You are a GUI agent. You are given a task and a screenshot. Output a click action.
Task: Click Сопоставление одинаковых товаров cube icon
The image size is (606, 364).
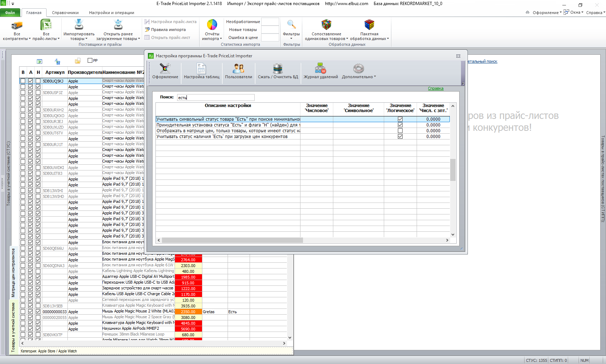[326, 25]
